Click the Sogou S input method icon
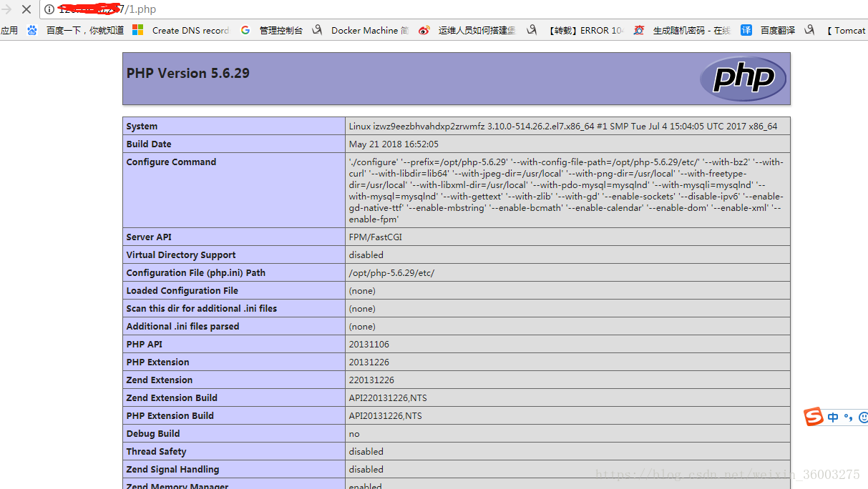 coord(814,417)
